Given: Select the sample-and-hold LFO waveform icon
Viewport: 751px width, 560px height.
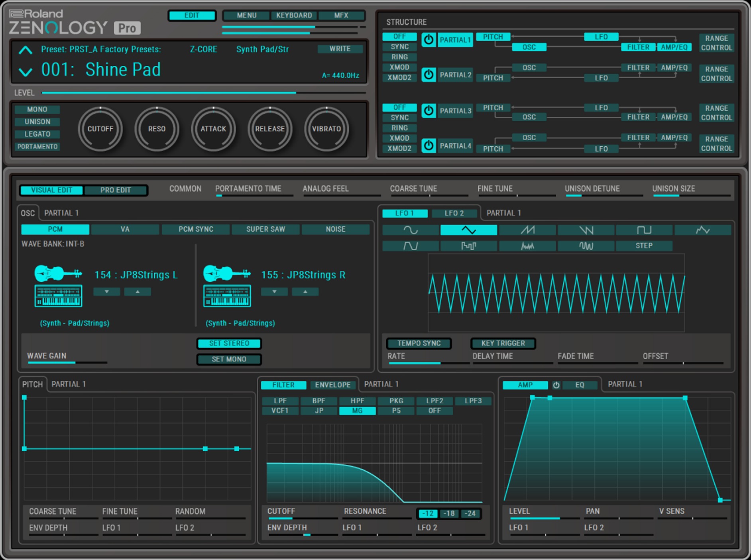Looking at the screenshot, I should 468,246.
